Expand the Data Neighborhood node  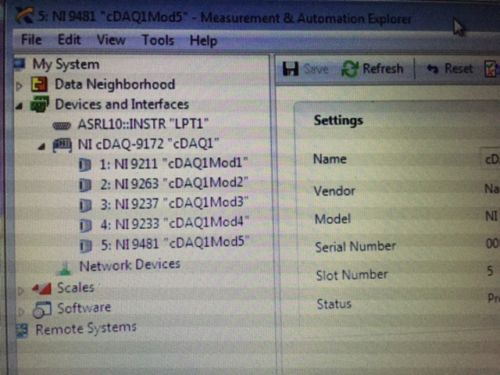(19, 86)
